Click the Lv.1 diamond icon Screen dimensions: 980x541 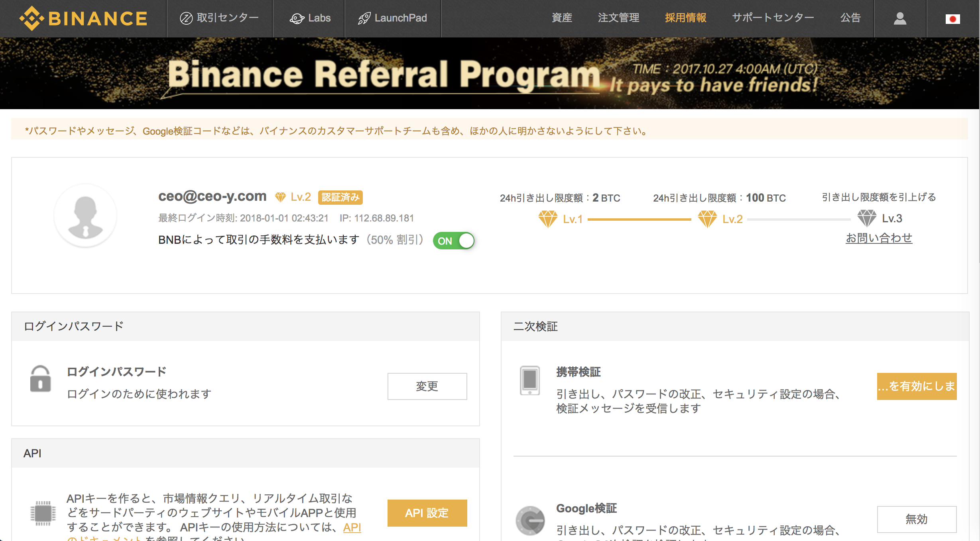click(548, 219)
